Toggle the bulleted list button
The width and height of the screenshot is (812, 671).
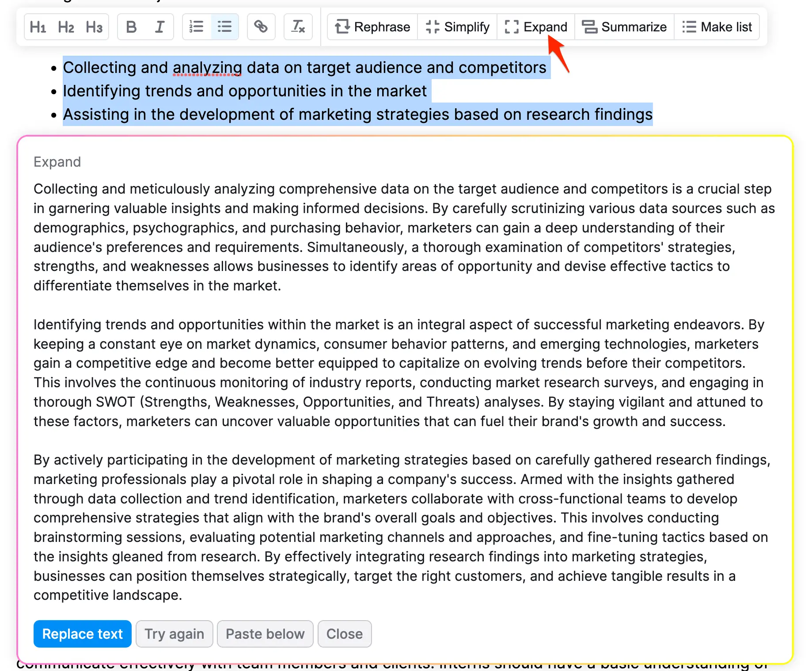coord(224,27)
